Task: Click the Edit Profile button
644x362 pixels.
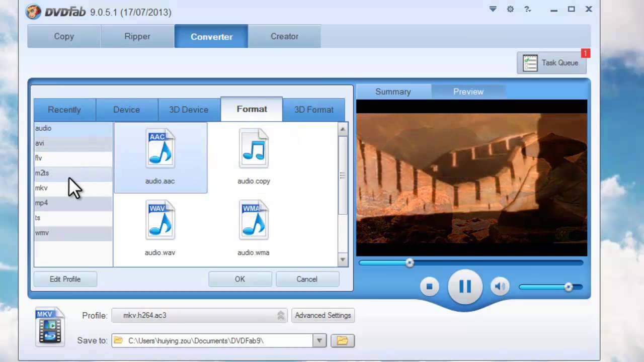Action: [65, 279]
